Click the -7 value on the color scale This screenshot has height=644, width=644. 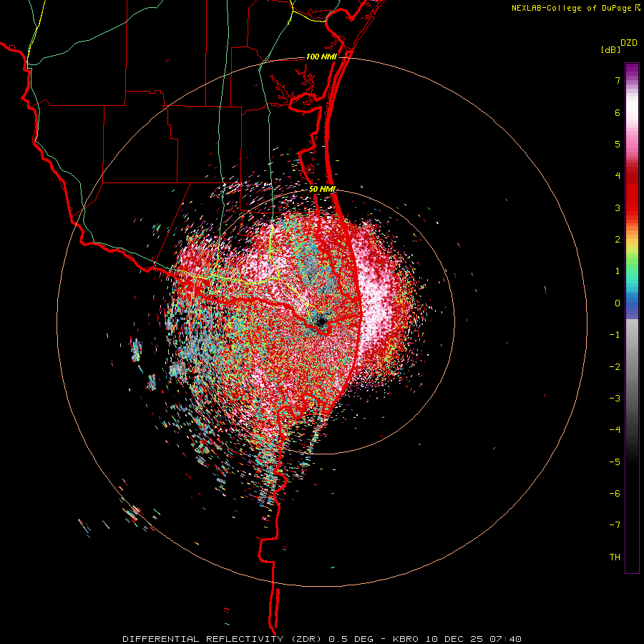(615, 525)
